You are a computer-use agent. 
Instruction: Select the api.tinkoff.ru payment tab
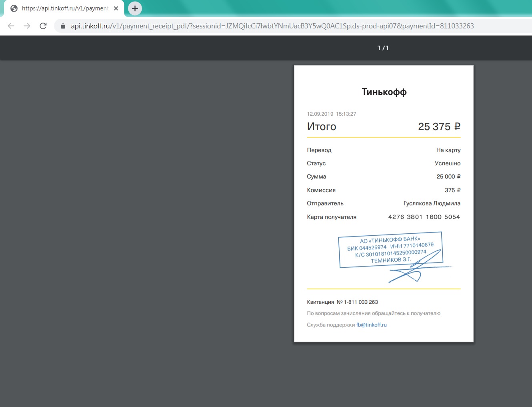[x=65, y=8]
